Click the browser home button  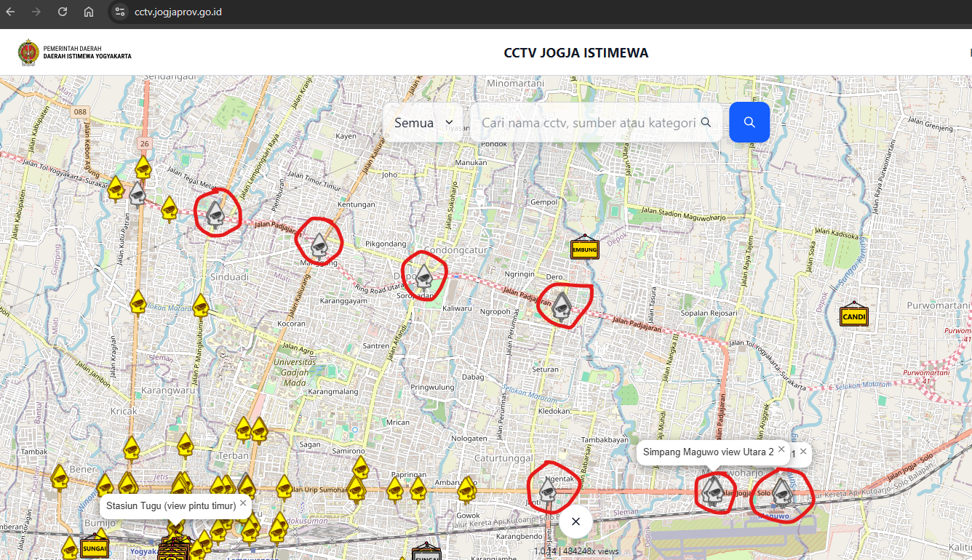click(88, 12)
